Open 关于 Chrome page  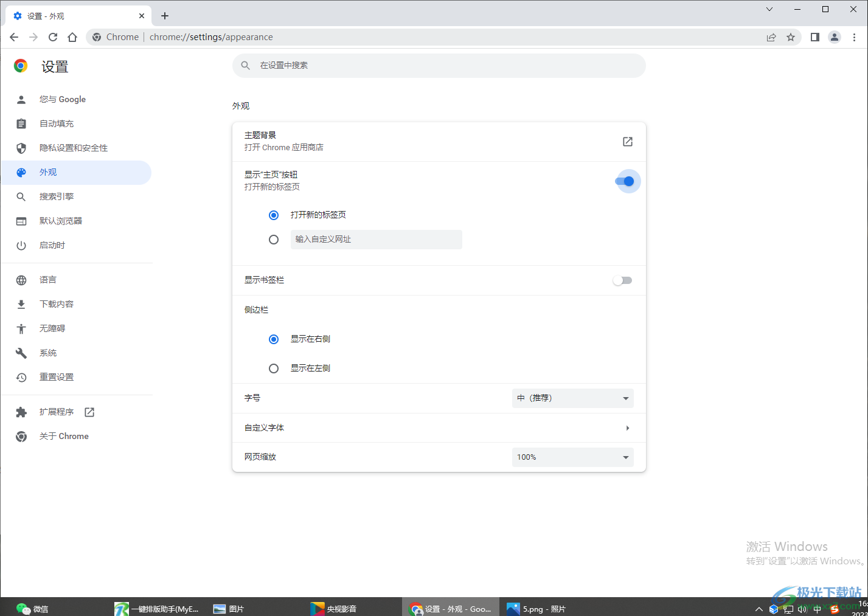tap(76, 436)
